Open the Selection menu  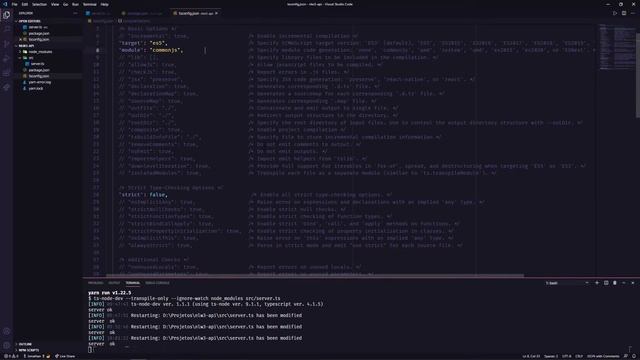coord(39,4)
